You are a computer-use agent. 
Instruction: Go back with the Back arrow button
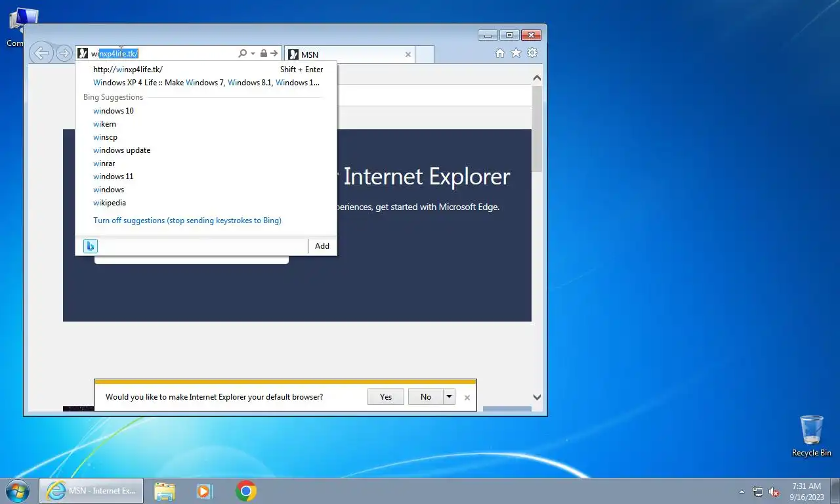[41, 53]
